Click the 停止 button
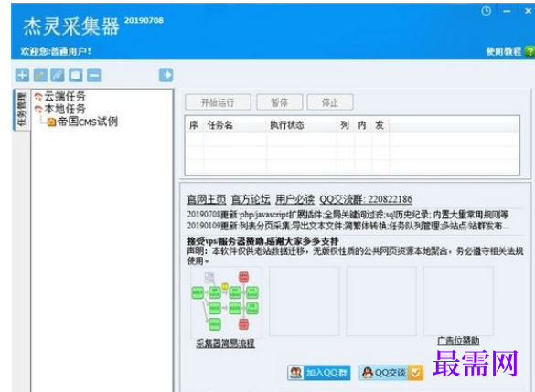535x392 pixels. 330,102
